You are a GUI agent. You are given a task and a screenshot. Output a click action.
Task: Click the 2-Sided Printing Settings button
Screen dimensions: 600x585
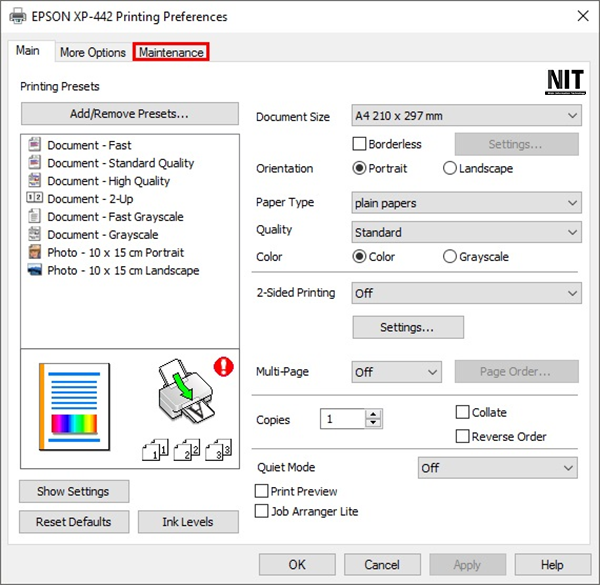click(x=408, y=327)
